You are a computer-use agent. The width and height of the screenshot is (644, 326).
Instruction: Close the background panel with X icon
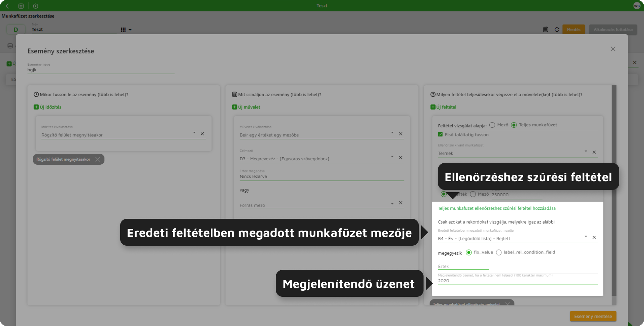click(x=635, y=63)
